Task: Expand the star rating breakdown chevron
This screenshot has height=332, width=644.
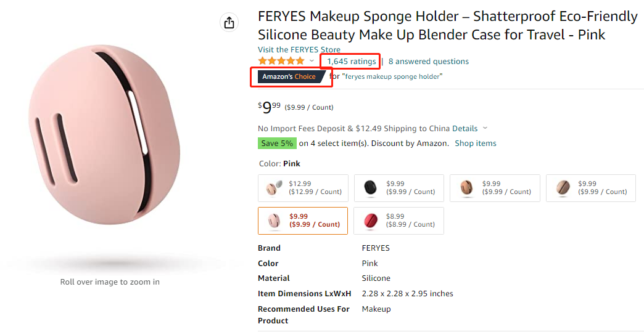Action: pos(312,61)
